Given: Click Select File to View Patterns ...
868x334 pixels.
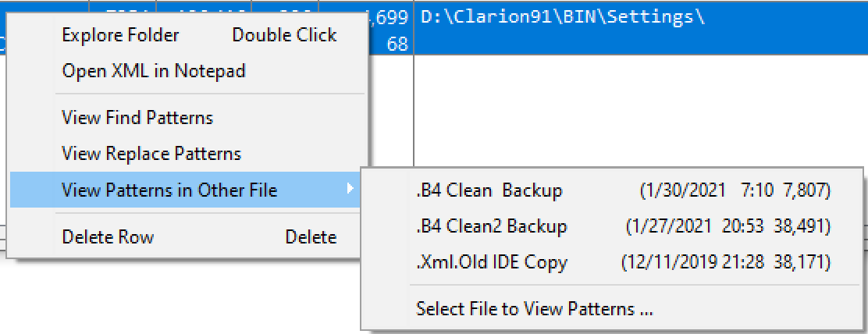Looking at the screenshot, I should (535, 309).
